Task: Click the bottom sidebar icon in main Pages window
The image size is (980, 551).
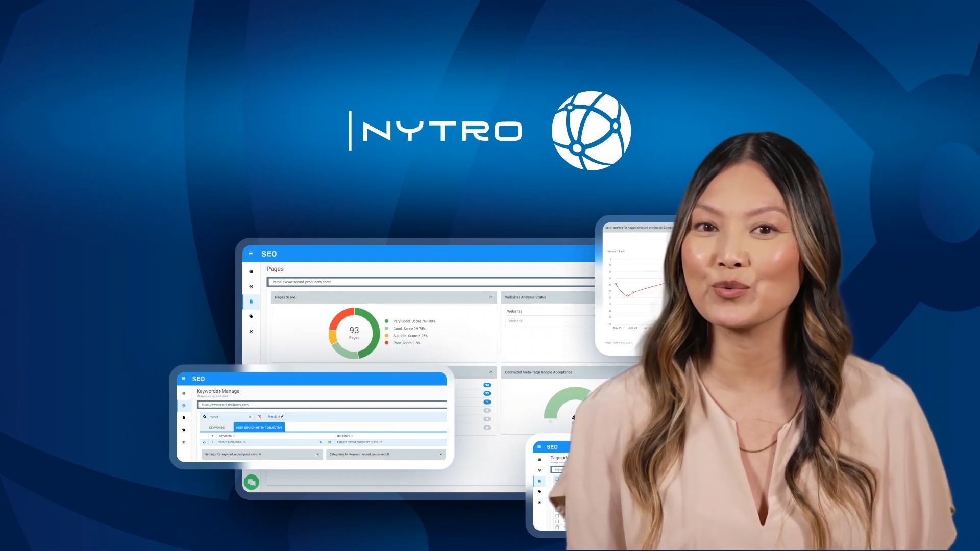Action: [x=251, y=331]
